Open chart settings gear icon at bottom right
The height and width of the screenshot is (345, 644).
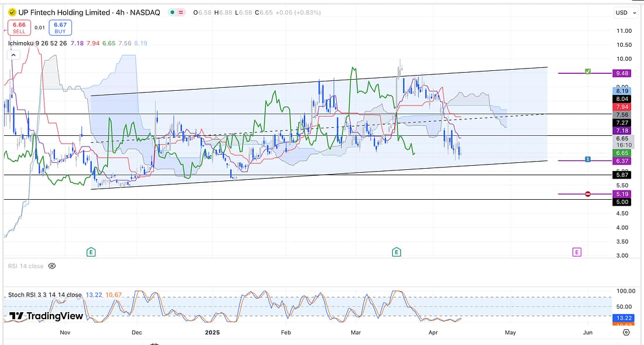(x=626, y=332)
